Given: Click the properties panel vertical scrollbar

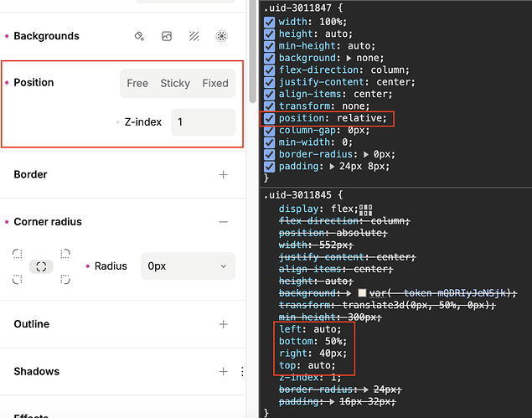Looking at the screenshot, I should click(252, 51).
